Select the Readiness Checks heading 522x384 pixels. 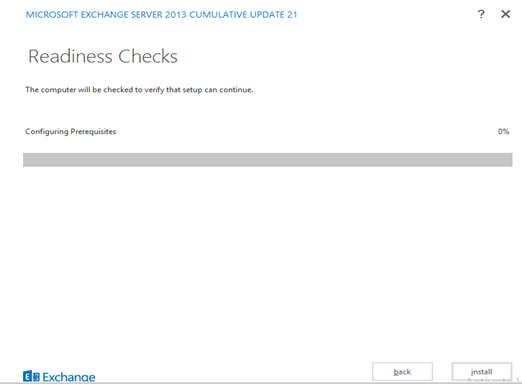103,56
